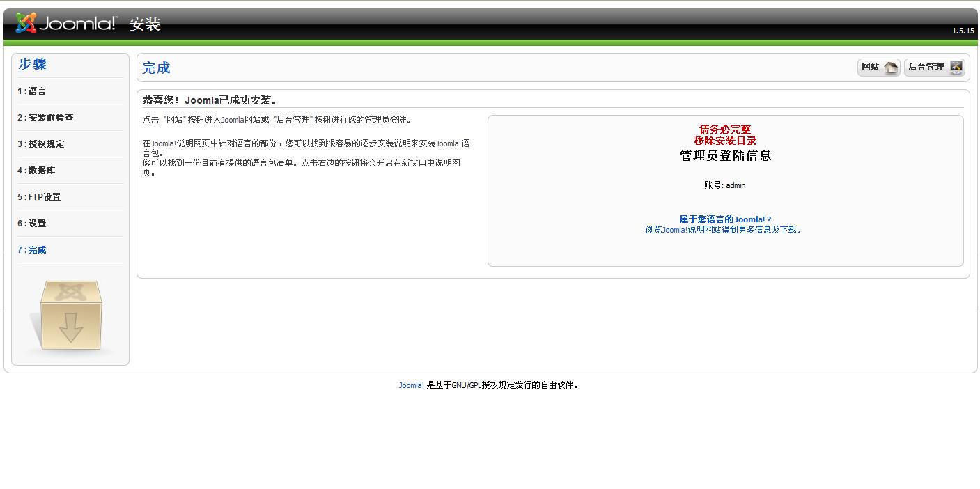Screen dimensions: 980x489
Task: Click the 安装 title in header
Action: click(x=145, y=24)
